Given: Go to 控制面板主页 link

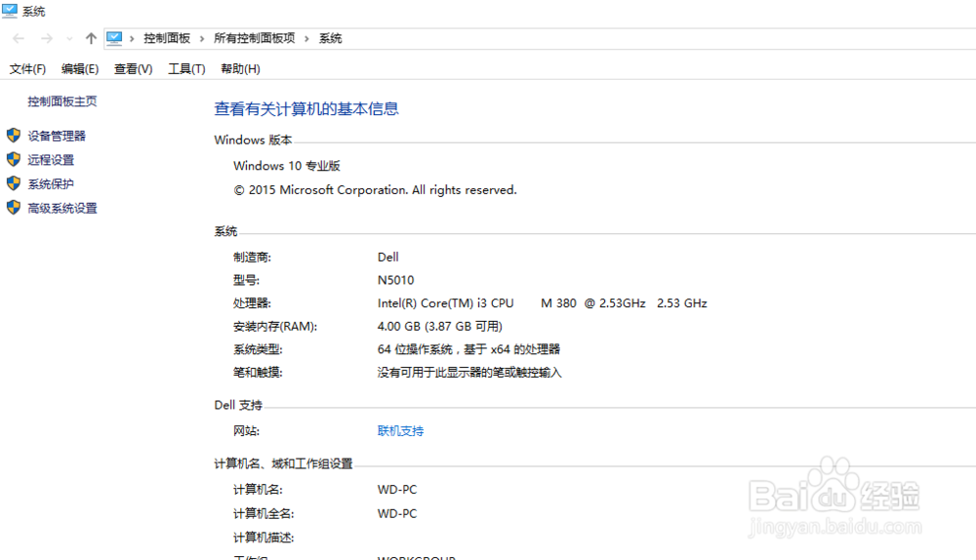Looking at the screenshot, I should (x=62, y=101).
